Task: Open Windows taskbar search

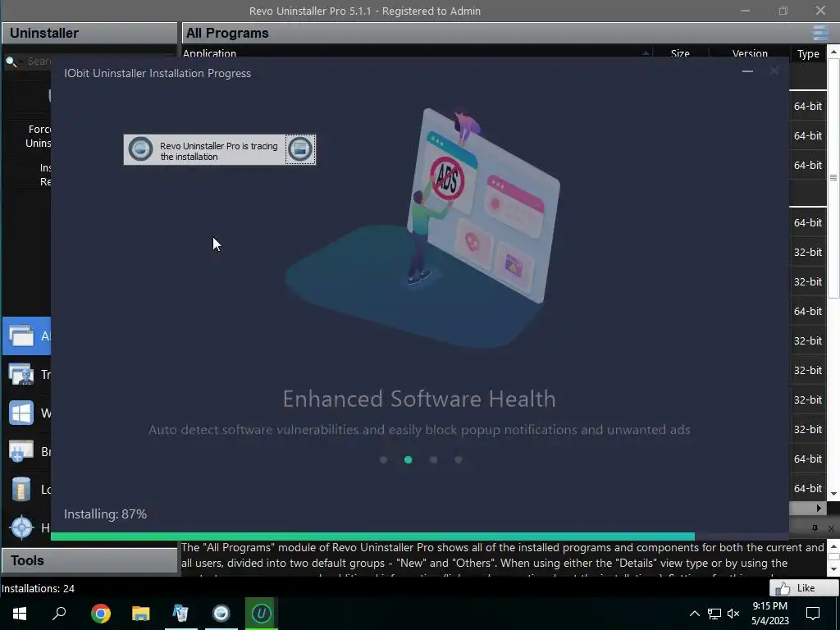Action: (59, 614)
